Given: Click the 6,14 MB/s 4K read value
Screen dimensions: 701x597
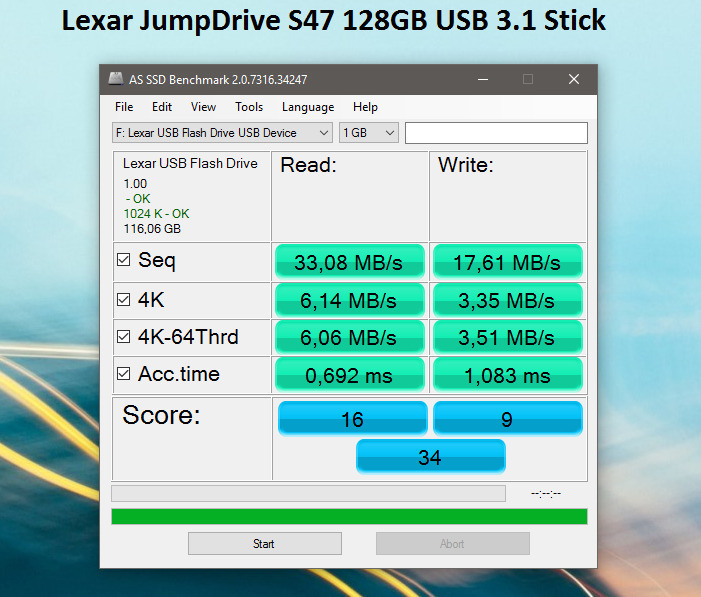Looking at the screenshot, I should coord(350,300).
